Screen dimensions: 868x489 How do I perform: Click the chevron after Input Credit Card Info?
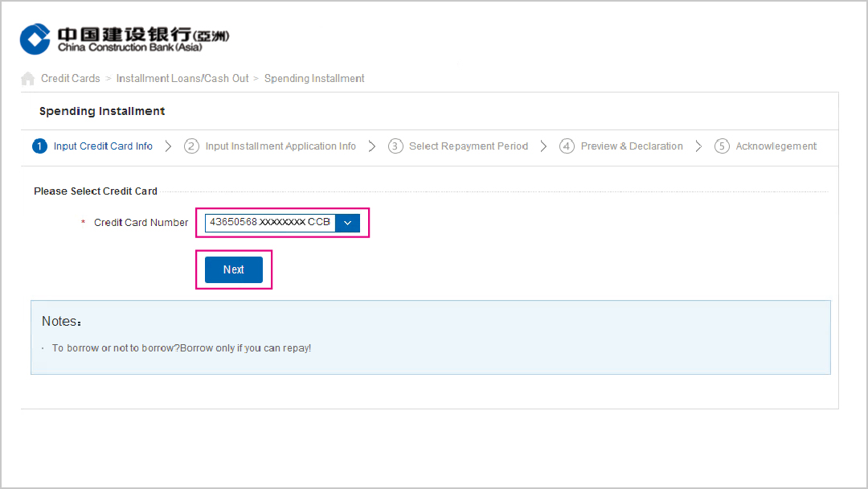168,146
